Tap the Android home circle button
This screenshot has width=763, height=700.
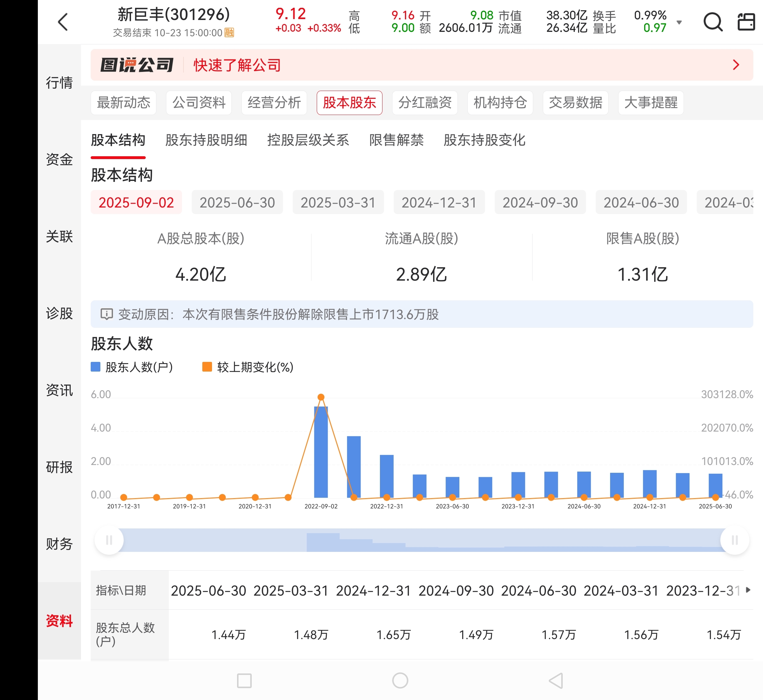pos(400,680)
